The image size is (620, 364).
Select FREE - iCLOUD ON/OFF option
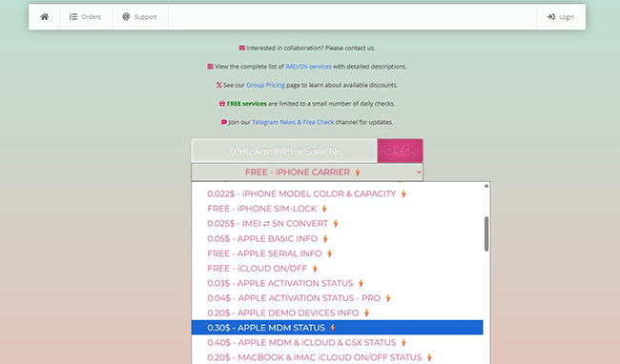coord(338,269)
